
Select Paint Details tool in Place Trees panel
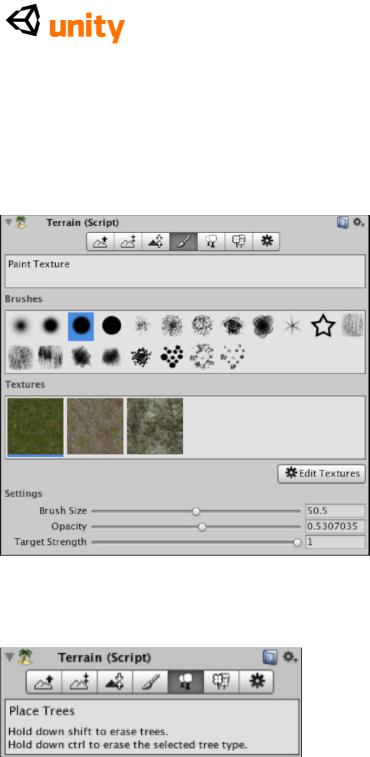[220, 682]
